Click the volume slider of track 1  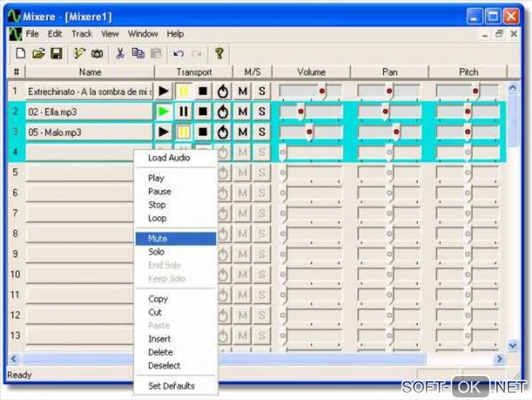pyautogui.click(x=310, y=92)
